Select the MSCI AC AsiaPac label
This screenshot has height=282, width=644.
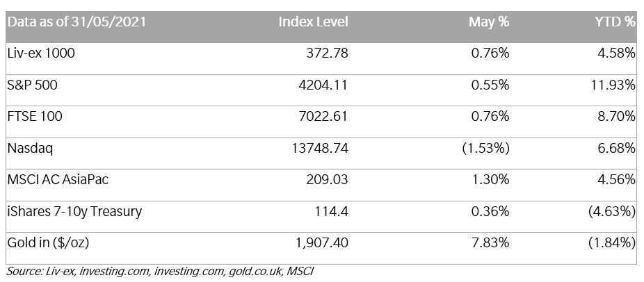[58, 179]
